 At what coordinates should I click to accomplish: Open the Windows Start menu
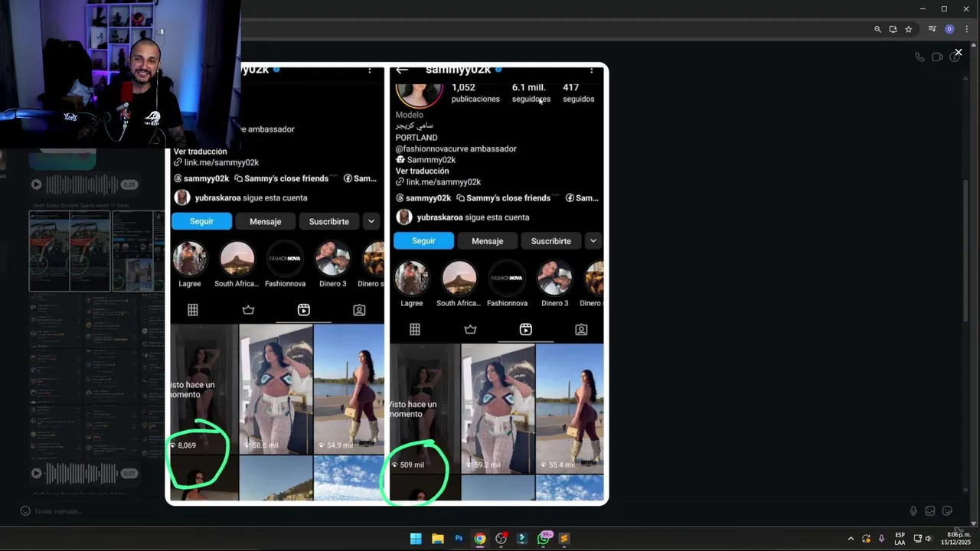[x=416, y=539]
